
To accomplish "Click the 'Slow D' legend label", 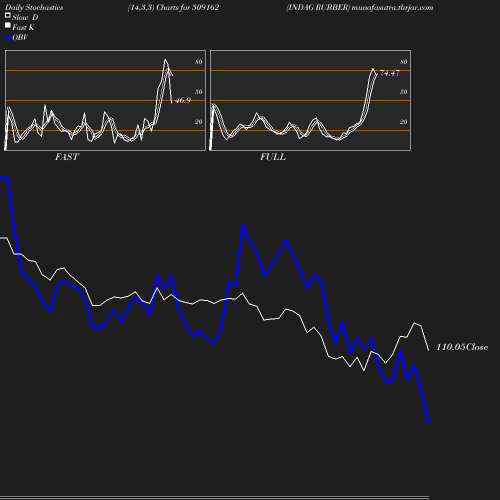I will 25,18.
